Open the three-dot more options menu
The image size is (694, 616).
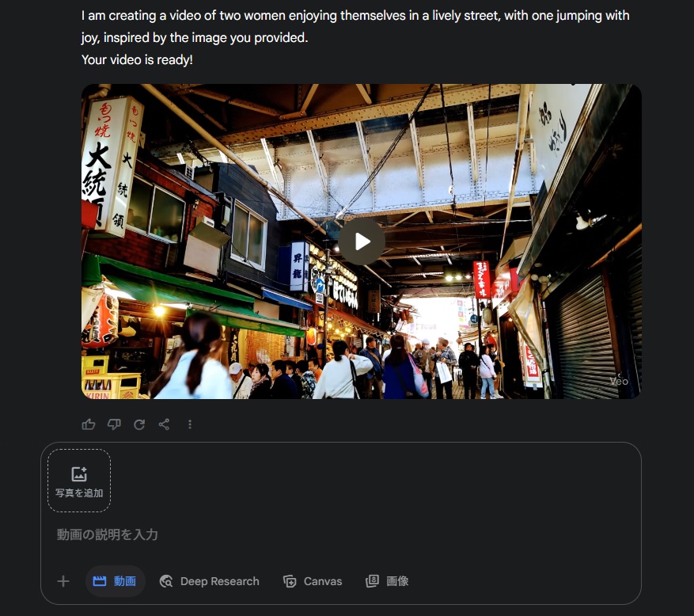(x=190, y=424)
